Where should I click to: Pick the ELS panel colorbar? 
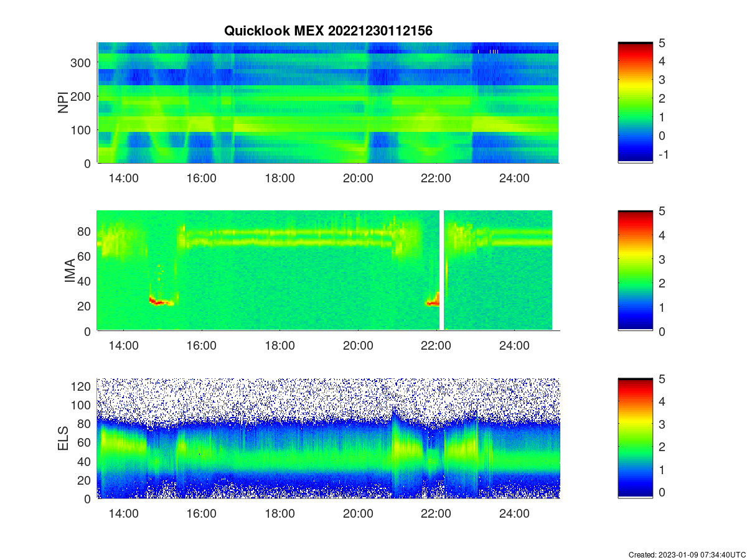(x=636, y=438)
